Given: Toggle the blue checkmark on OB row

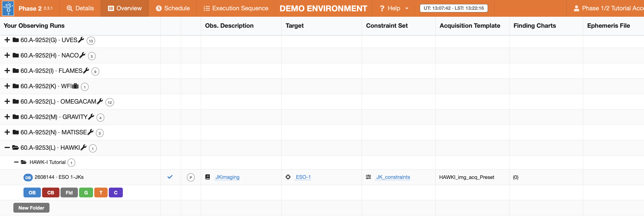Looking at the screenshot, I should click(x=170, y=177).
